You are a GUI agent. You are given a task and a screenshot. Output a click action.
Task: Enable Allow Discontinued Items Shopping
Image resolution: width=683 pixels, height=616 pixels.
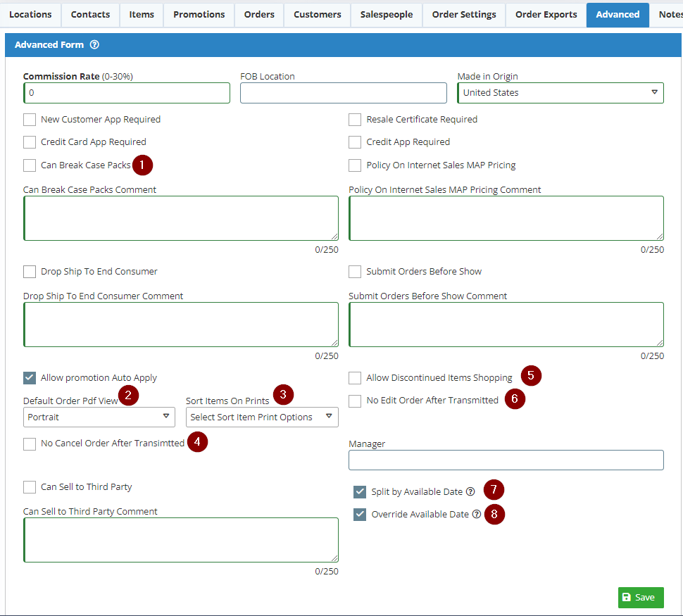point(355,378)
